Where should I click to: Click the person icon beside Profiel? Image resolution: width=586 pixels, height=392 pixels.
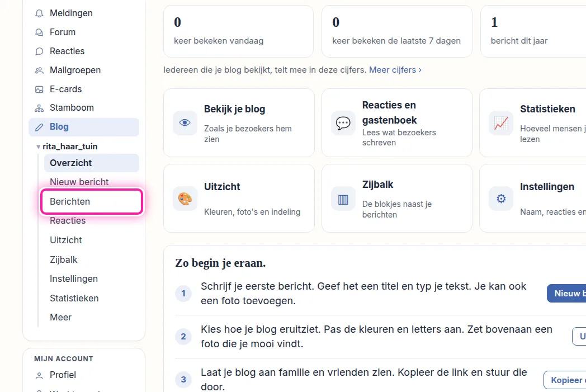pos(39,375)
